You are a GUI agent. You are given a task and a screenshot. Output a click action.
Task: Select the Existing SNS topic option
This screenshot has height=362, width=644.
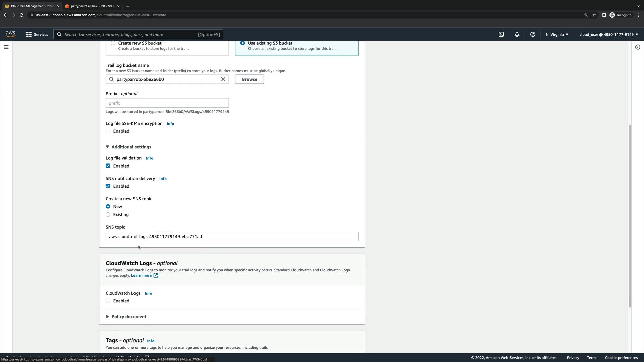coord(108,215)
